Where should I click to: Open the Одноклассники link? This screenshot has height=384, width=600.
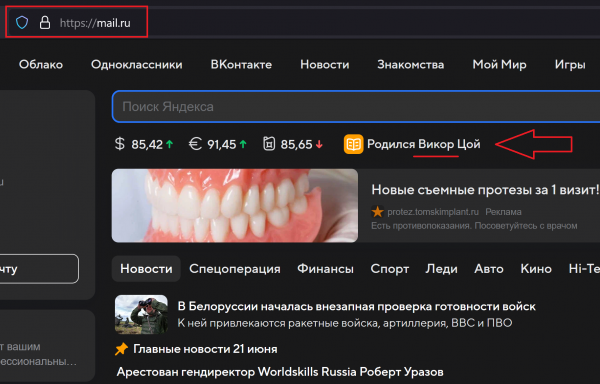pyautogui.click(x=137, y=65)
